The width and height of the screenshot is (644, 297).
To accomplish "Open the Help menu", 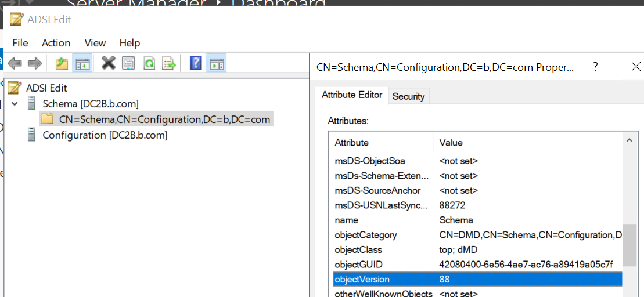I will tap(129, 43).
